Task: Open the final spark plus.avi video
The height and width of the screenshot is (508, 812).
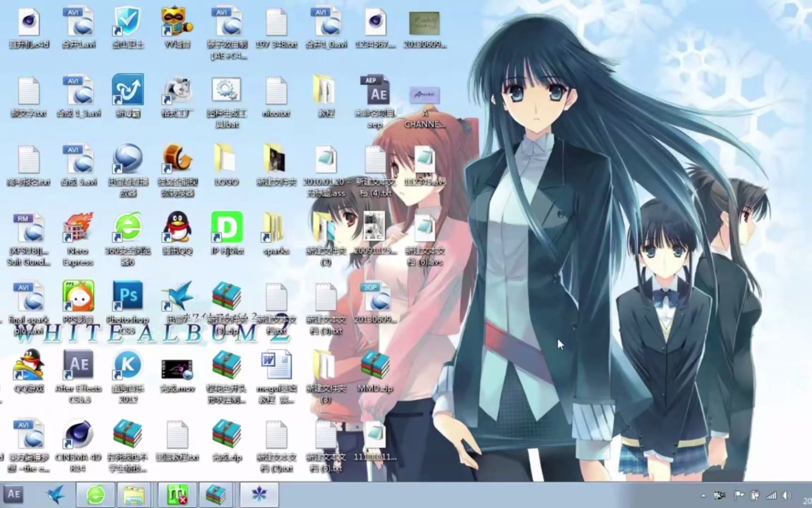Action: tap(29, 309)
